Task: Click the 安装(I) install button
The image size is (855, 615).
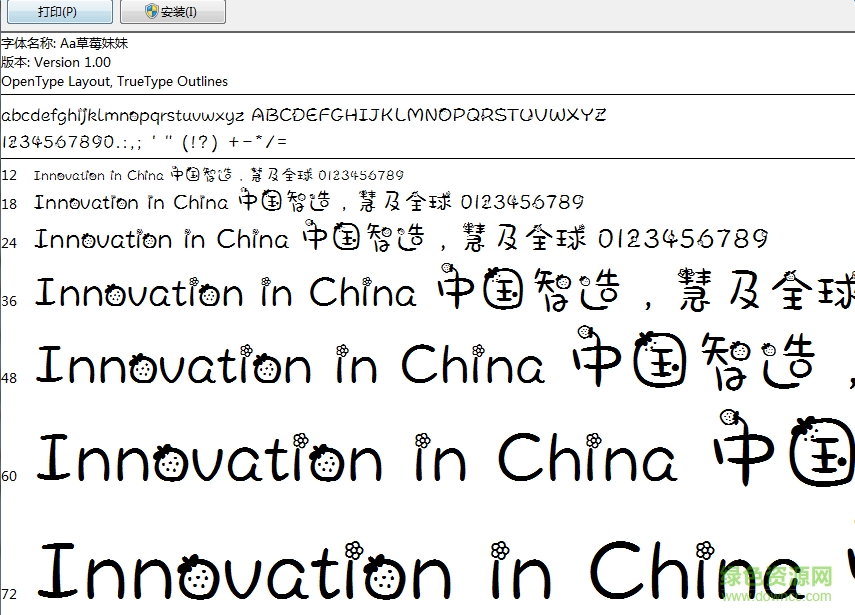Action: [173, 11]
